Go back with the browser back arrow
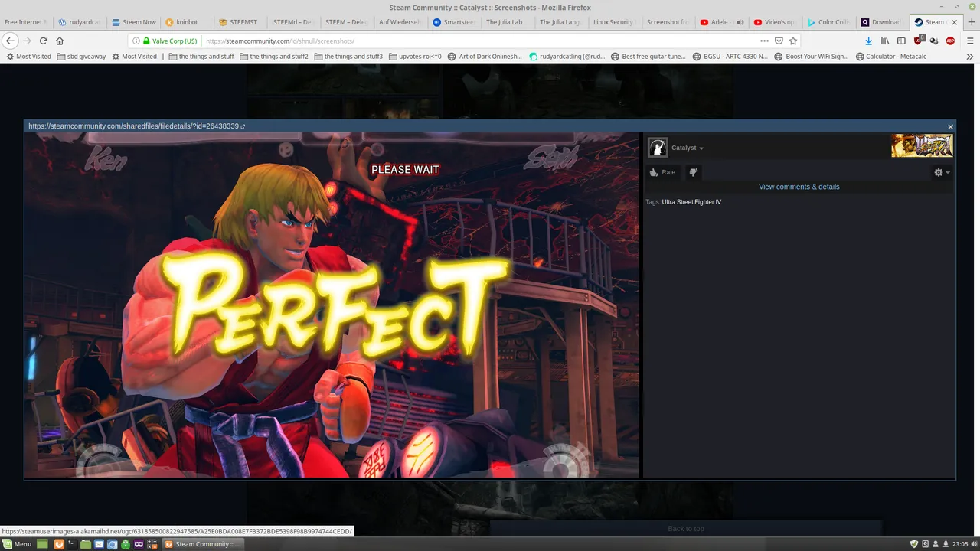Image resolution: width=980 pixels, height=551 pixels. point(11,41)
